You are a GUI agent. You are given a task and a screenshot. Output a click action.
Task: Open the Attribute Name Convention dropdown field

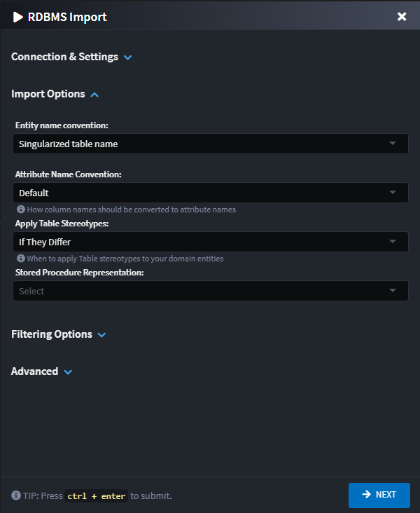(x=203, y=193)
